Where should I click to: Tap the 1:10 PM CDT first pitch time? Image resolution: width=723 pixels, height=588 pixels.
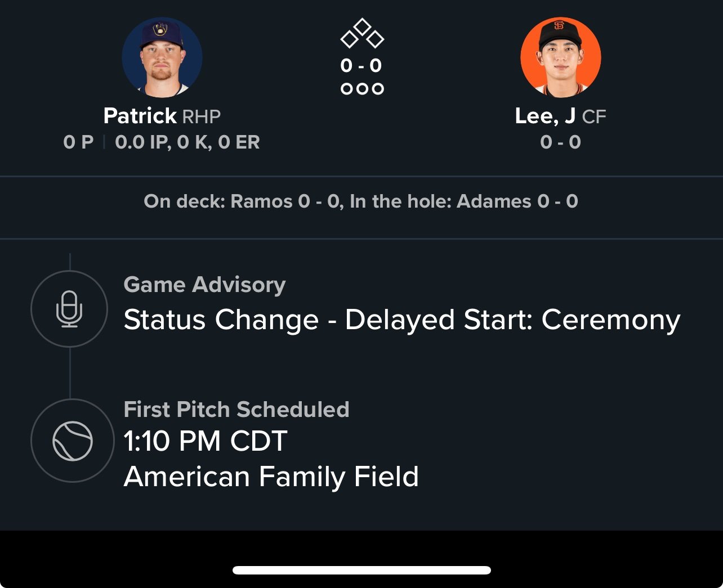tap(206, 441)
